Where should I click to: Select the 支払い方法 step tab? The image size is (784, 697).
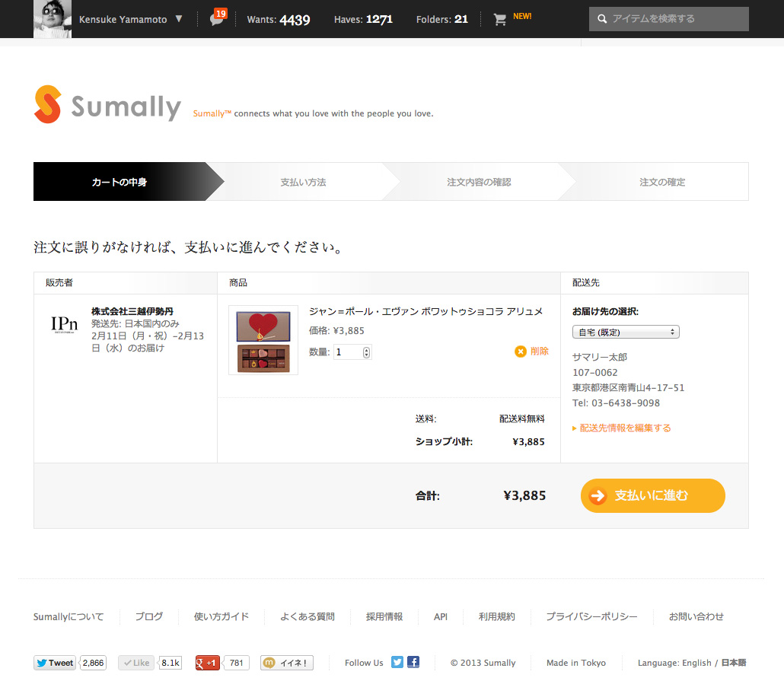click(303, 182)
